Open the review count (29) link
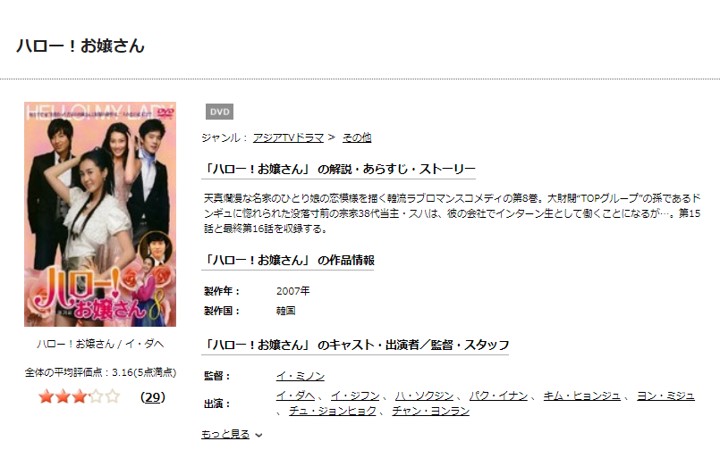The height and width of the screenshot is (458, 720). pos(153,397)
